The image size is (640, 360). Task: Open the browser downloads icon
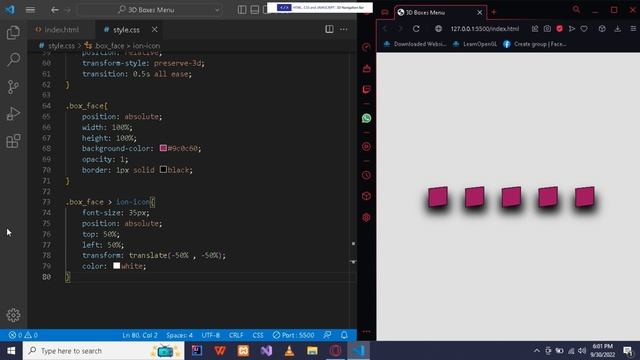[x=618, y=29]
